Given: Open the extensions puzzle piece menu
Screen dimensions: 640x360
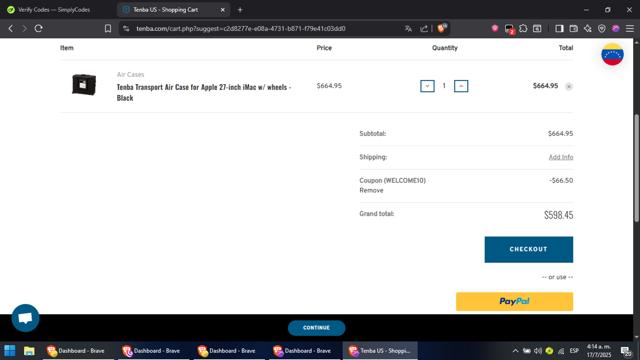Looking at the screenshot, I should 523,28.
